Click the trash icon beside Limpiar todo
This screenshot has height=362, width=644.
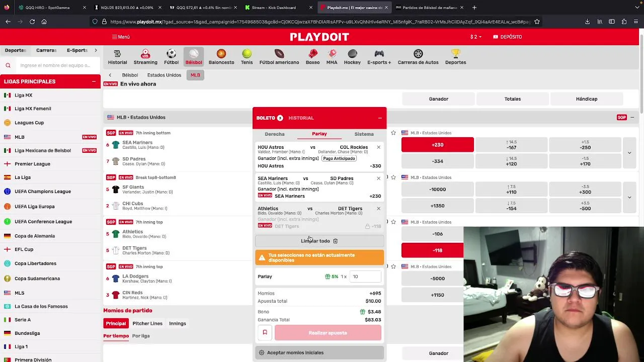335,241
